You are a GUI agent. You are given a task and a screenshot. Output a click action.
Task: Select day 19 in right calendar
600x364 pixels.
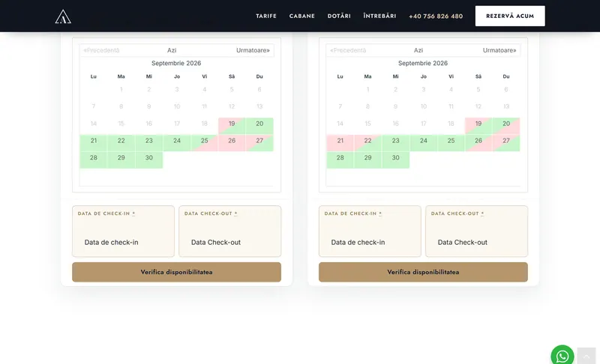(x=478, y=126)
